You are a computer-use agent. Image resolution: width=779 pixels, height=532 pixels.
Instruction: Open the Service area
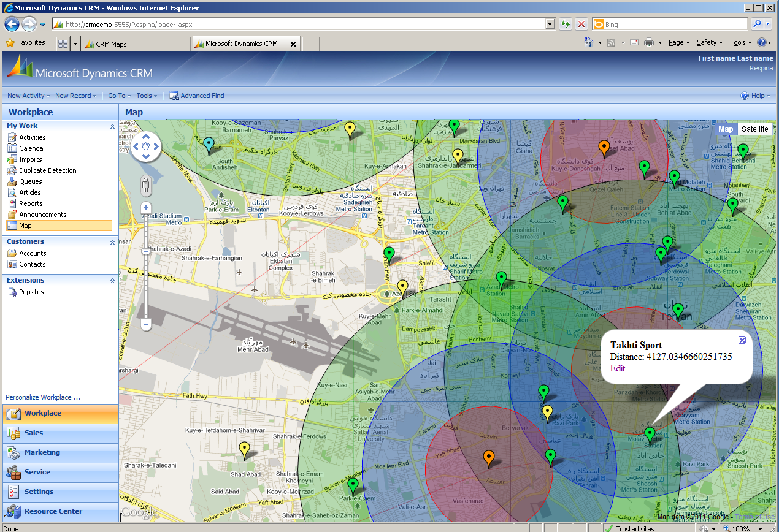pyautogui.click(x=60, y=472)
